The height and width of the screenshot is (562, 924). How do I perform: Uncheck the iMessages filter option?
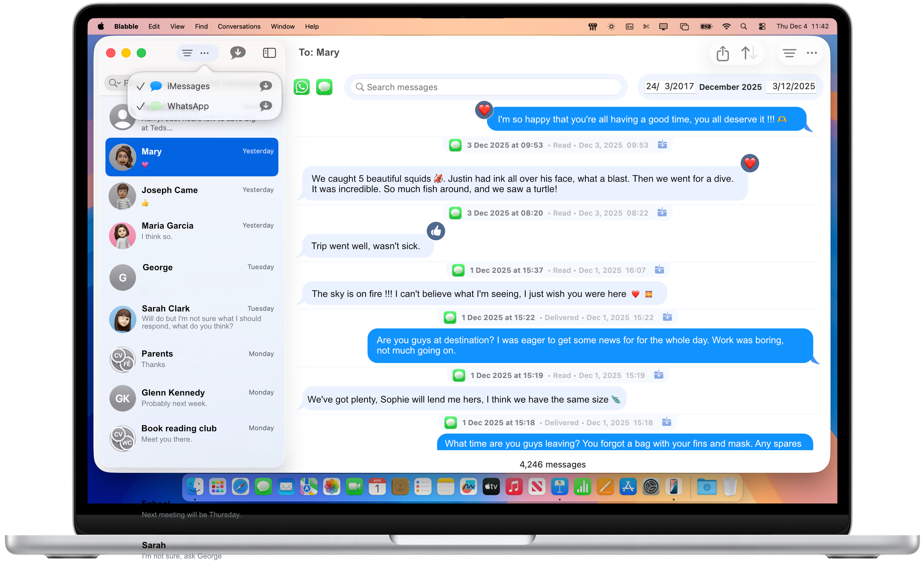(141, 86)
